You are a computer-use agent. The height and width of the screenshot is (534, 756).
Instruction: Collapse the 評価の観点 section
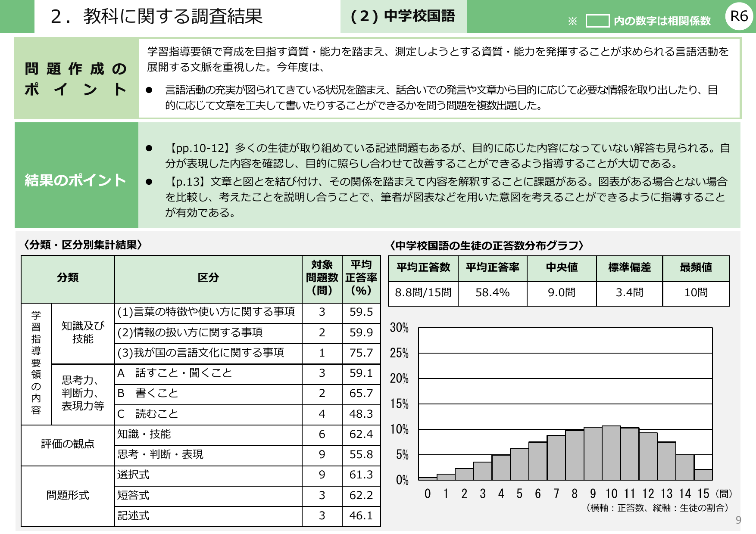tap(68, 445)
